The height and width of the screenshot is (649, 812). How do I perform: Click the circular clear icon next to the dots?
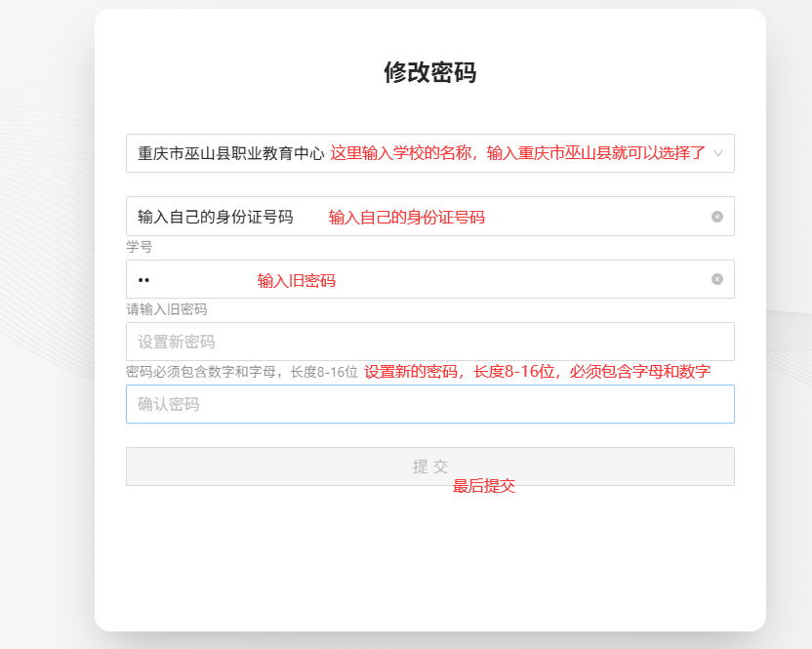(x=718, y=279)
